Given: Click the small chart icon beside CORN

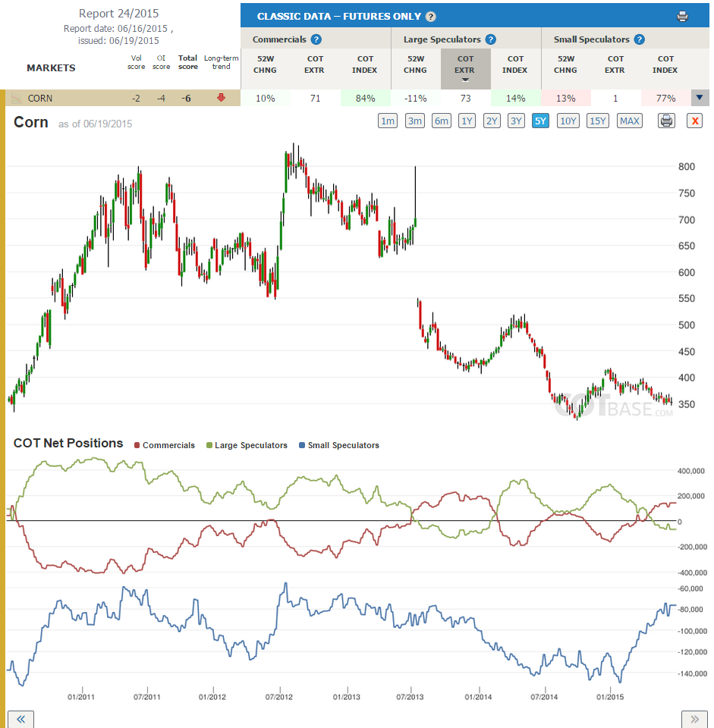Looking at the screenshot, I should click(x=17, y=99).
